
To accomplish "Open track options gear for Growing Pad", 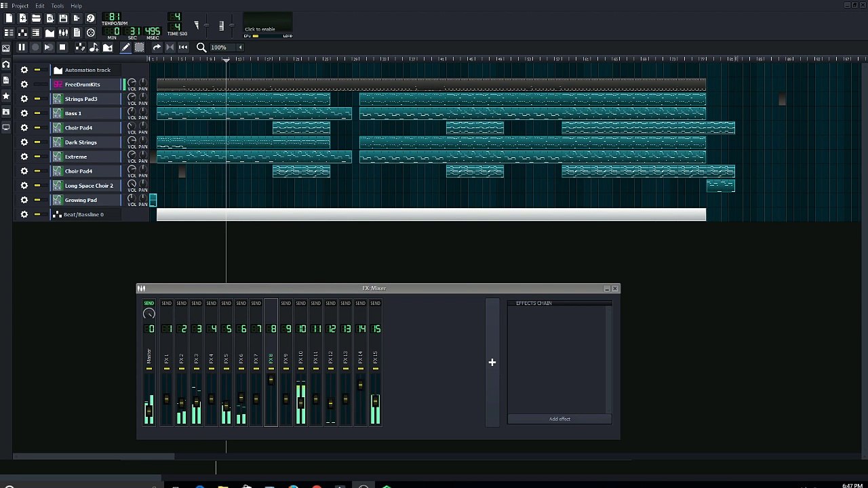I will click(x=24, y=200).
